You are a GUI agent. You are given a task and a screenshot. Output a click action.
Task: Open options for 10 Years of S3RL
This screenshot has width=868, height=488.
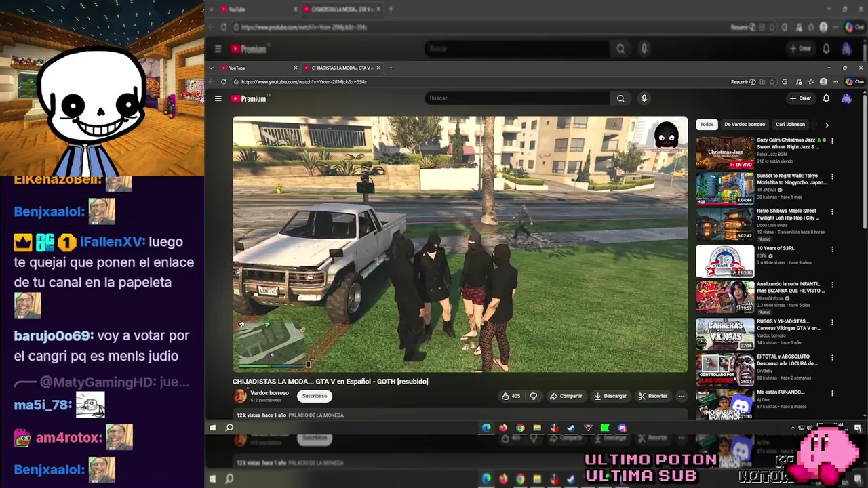[x=832, y=249]
